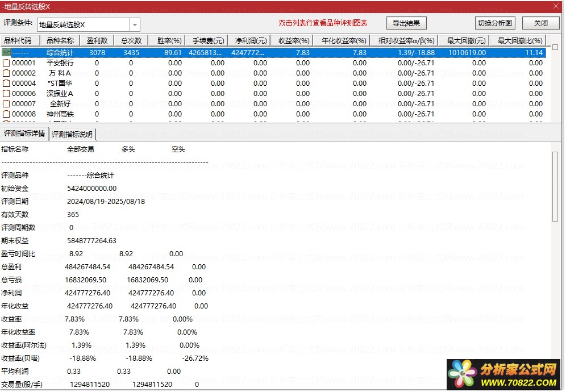The height and width of the screenshot is (392, 566).
Task: Click the 导出结果 button
Action: pyautogui.click(x=406, y=23)
